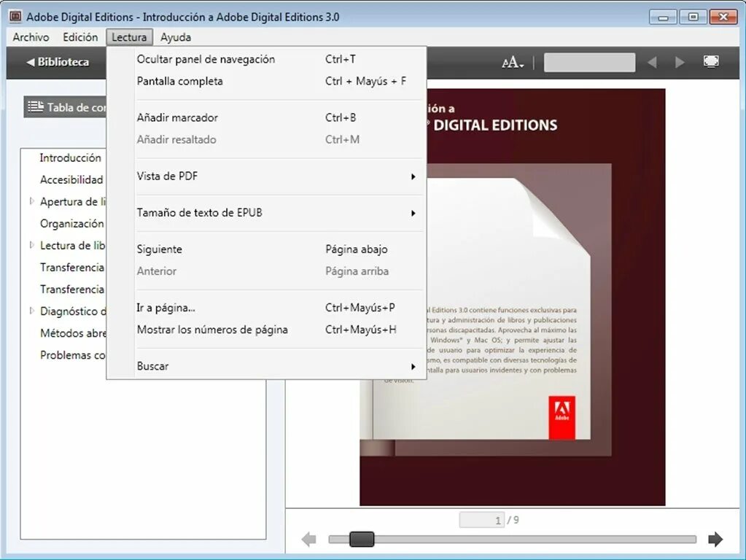Image resolution: width=746 pixels, height=560 pixels.
Task: Click the previous search result arrow
Action: coord(652,62)
